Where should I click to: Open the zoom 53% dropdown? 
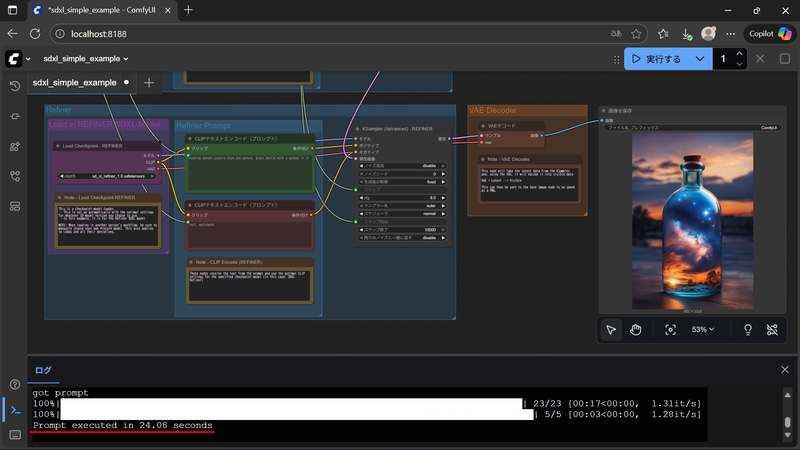(x=703, y=330)
